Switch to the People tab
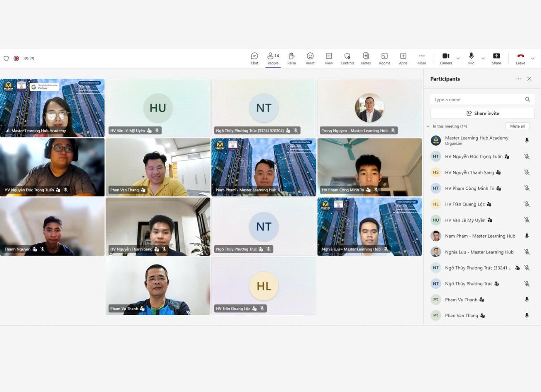Screen dimensions: 541x392 tap(273, 59)
